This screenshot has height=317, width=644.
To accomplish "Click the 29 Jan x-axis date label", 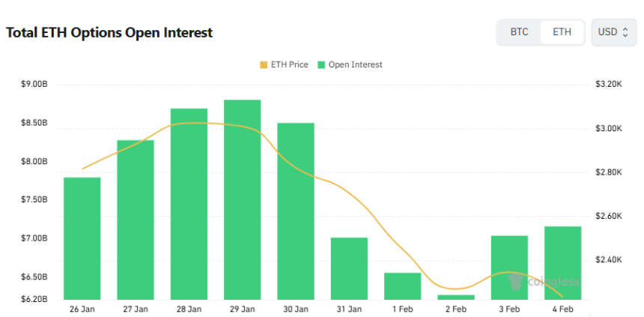I will [243, 309].
